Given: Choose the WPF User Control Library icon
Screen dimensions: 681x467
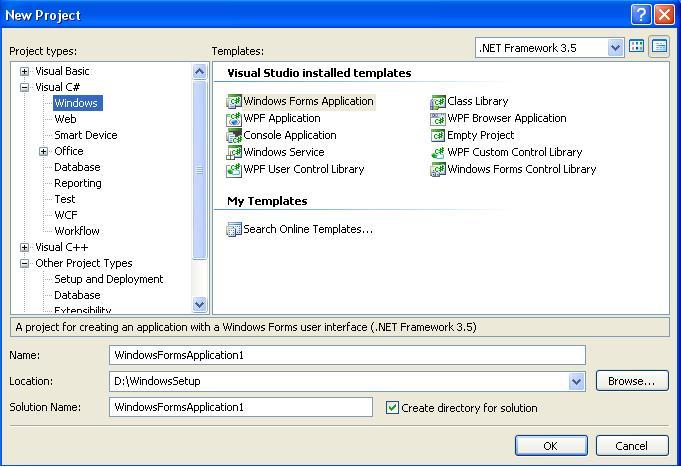Looking at the screenshot, I should point(234,169).
